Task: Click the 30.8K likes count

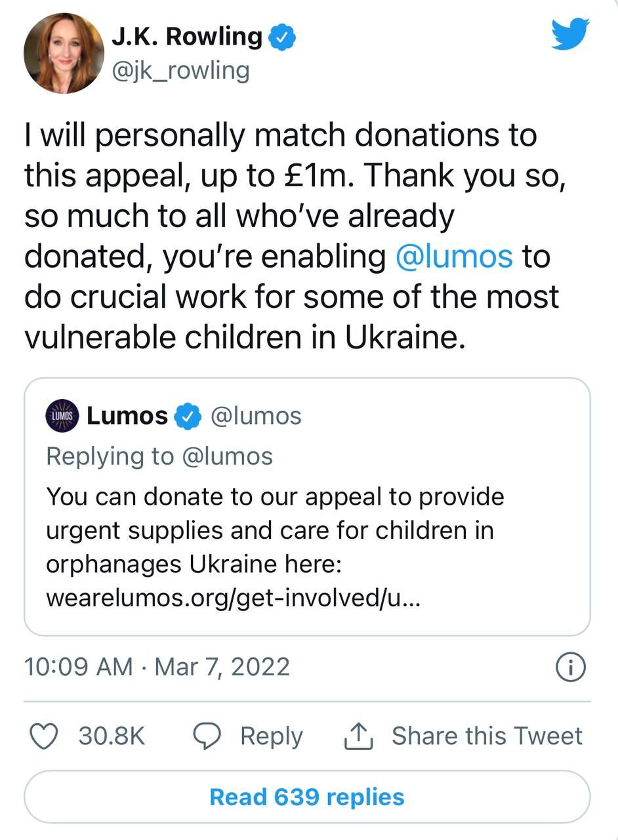Action: (112, 736)
